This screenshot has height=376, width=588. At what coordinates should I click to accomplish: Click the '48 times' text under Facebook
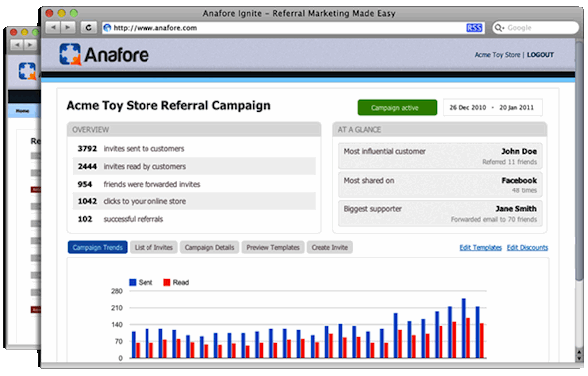(524, 190)
